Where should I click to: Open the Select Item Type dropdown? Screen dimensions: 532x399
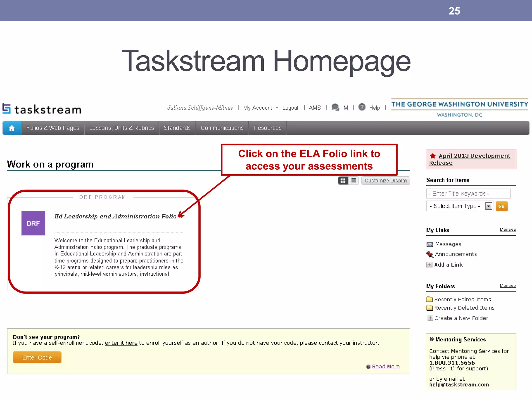pos(460,206)
